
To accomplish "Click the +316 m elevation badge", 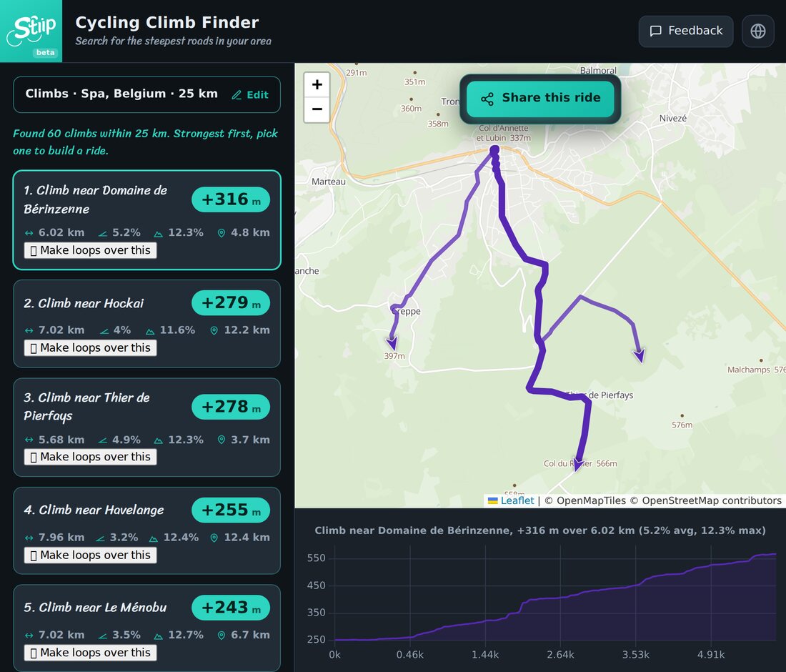I will 231,199.
